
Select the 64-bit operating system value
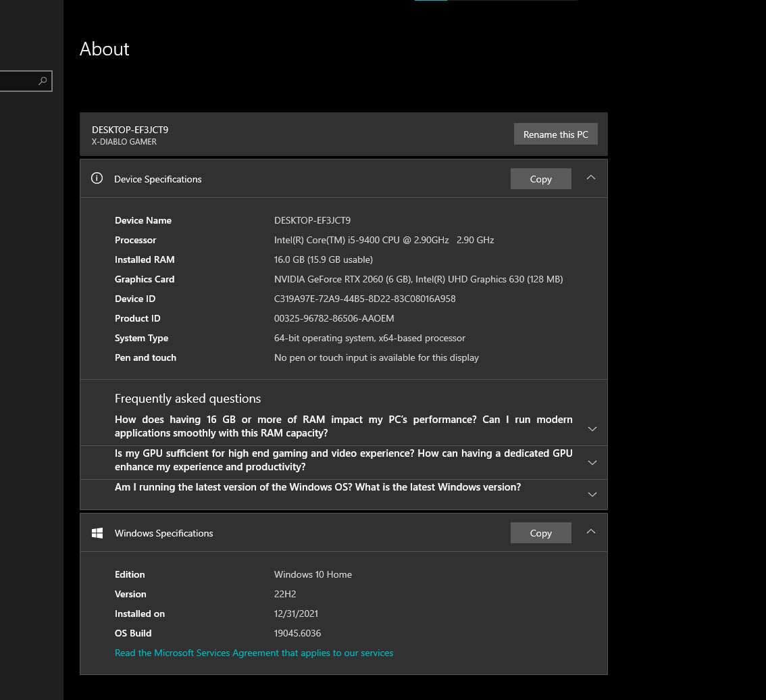coord(369,338)
